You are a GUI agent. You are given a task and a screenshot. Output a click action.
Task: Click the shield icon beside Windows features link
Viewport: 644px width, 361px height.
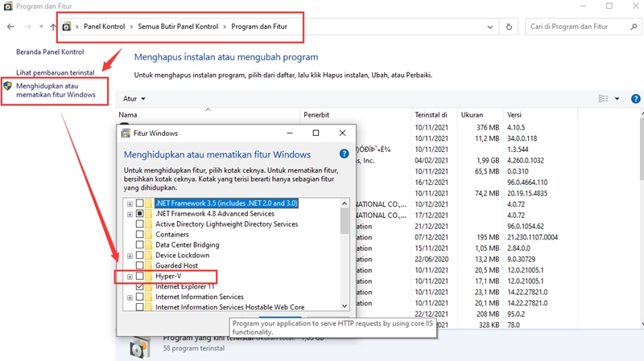tap(8, 86)
